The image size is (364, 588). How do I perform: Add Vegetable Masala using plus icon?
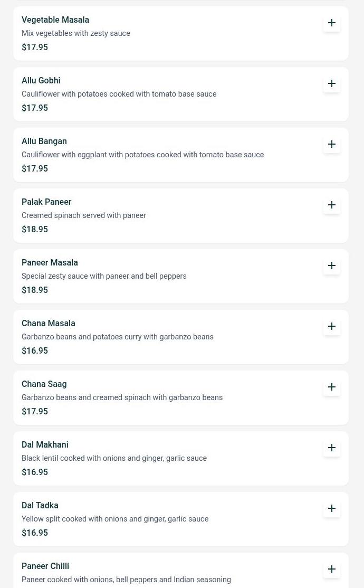(x=331, y=23)
